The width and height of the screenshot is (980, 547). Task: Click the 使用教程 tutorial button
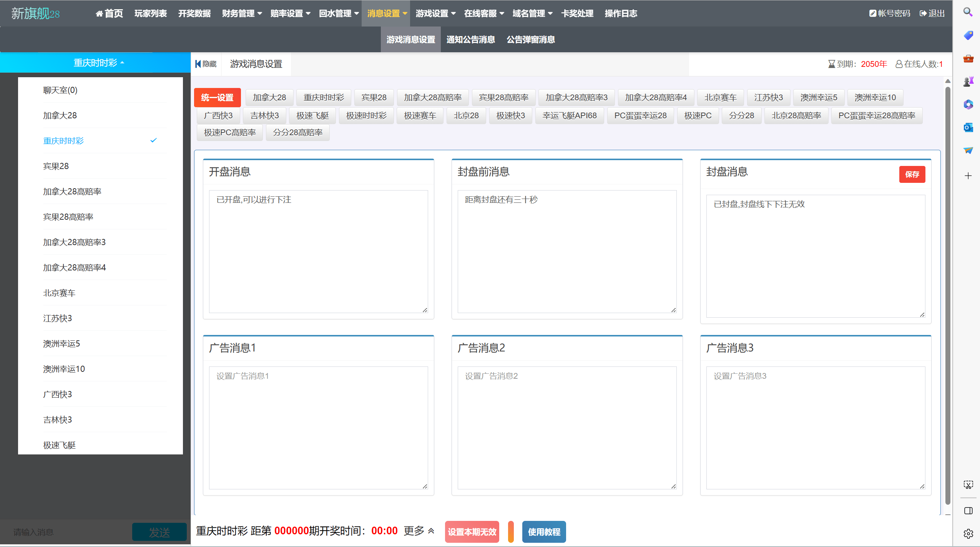point(544,532)
